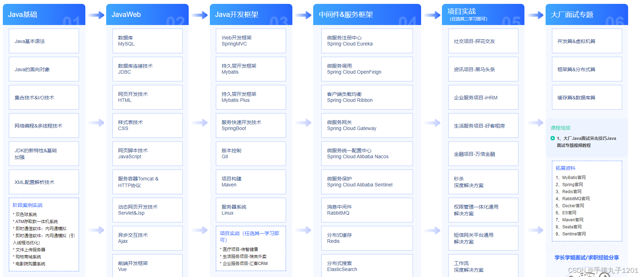
Task: Click the green circle icon beside course video item
Action: 553,138
